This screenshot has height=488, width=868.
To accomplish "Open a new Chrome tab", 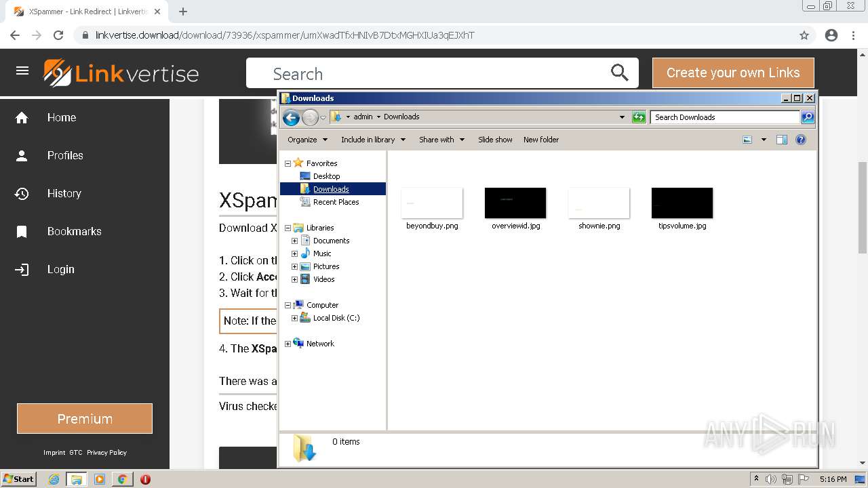I will [x=183, y=12].
